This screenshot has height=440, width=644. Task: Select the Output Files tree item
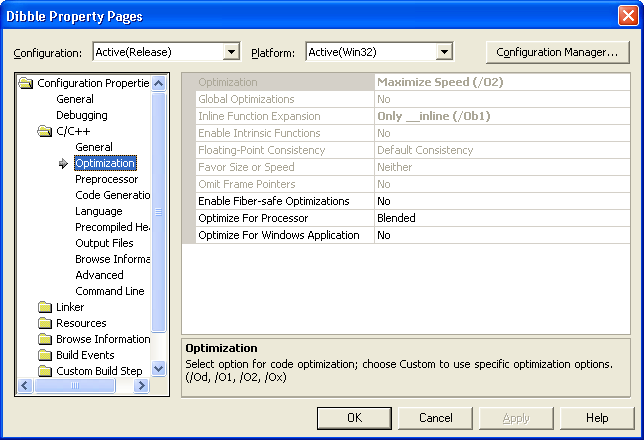[104, 243]
